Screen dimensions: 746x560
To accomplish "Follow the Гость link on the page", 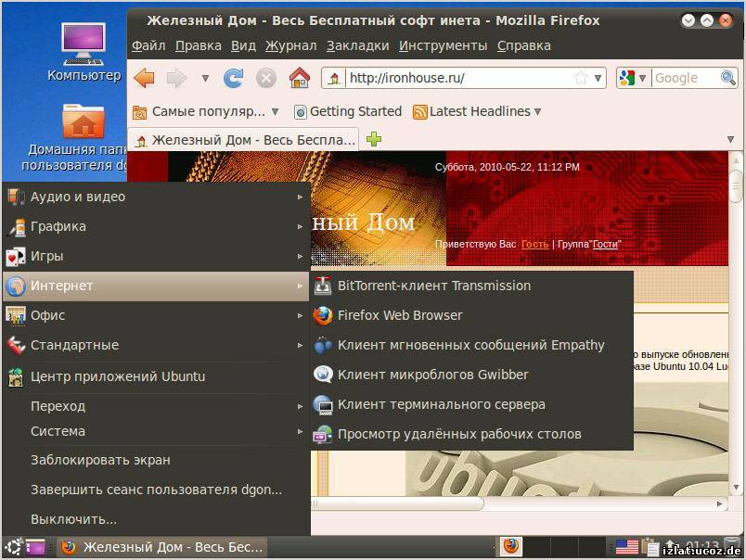I will pos(534,245).
